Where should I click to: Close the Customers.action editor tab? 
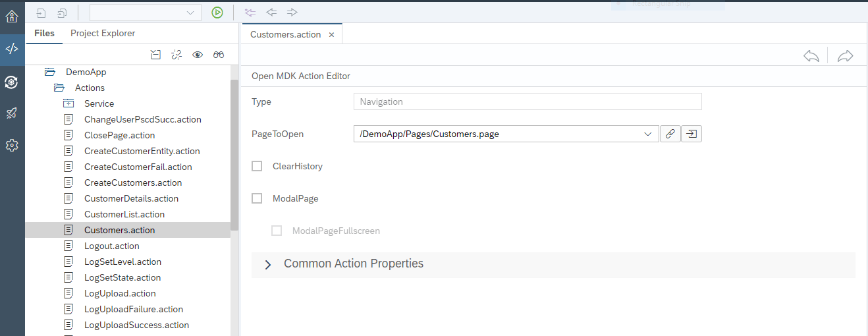tap(331, 34)
